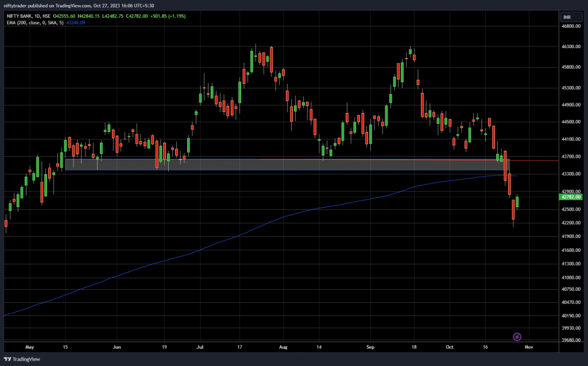Click the Oct label on the time axis

450,347
